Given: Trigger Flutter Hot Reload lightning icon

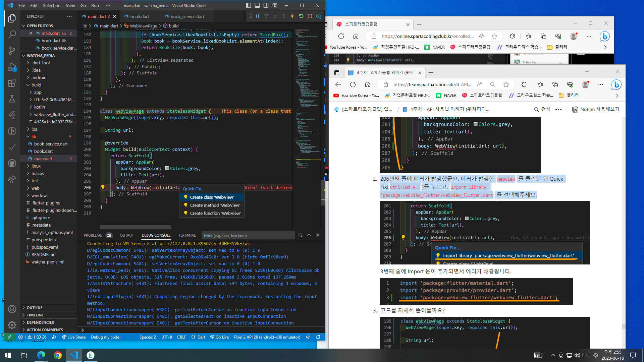Looking at the screenshot, I should (x=292, y=16).
